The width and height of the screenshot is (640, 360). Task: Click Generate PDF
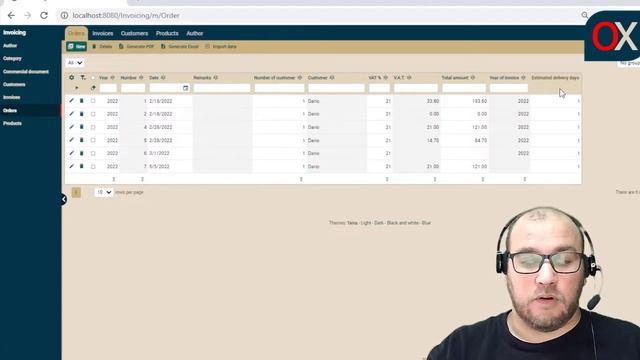[x=137, y=47]
